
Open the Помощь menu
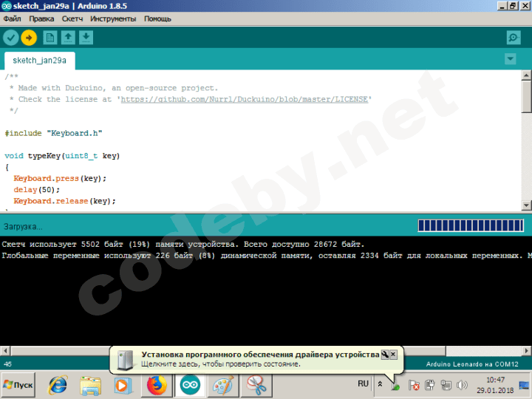click(157, 18)
